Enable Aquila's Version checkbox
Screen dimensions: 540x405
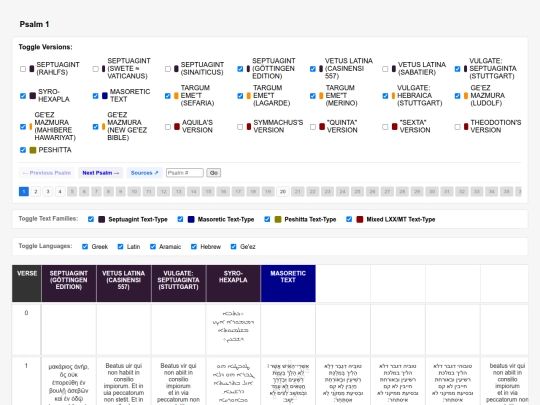pyautogui.click(x=168, y=127)
